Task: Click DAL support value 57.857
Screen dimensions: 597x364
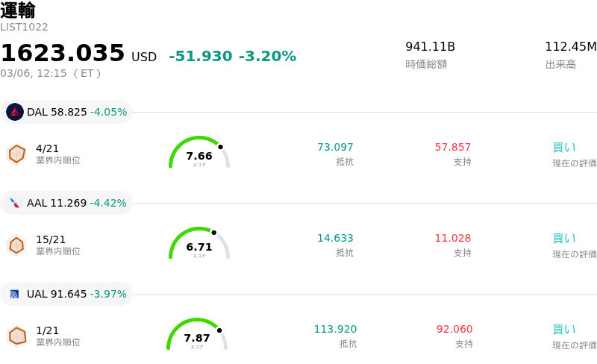Action: [453, 147]
